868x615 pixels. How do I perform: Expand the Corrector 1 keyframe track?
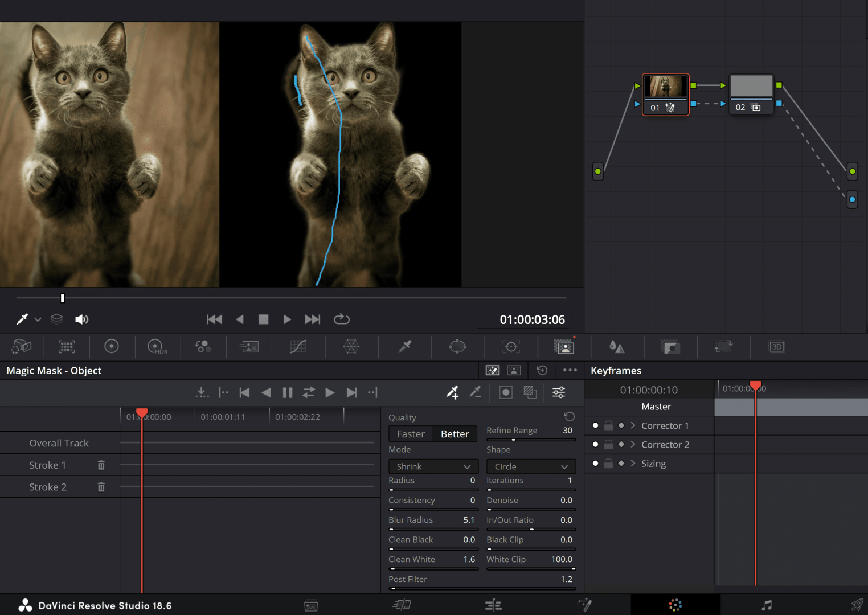tap(633, 425)
